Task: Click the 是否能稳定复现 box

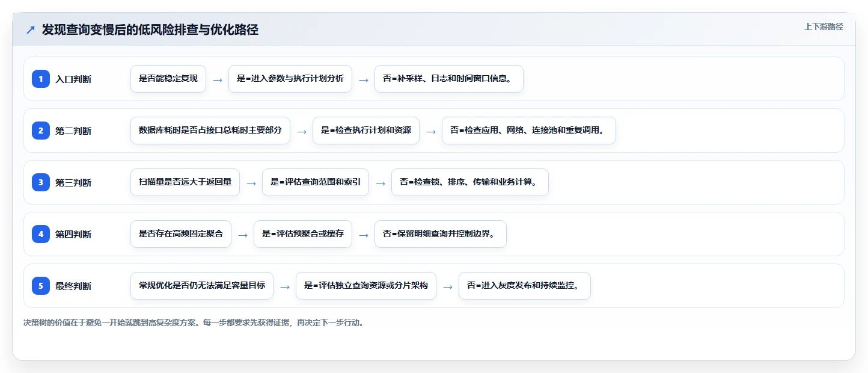Action: (168, 79)
